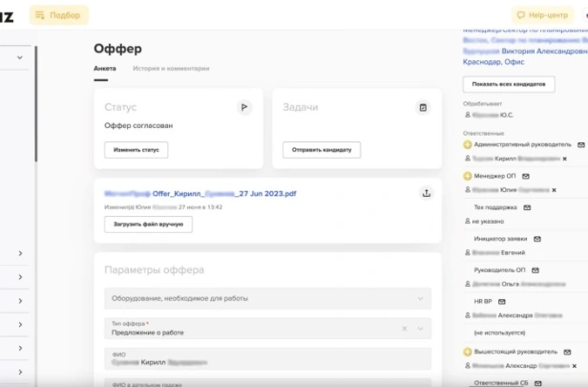Expand Оборудование, необходимое для работы dropdown
This screenshot has width=588, height=387.
420,299
